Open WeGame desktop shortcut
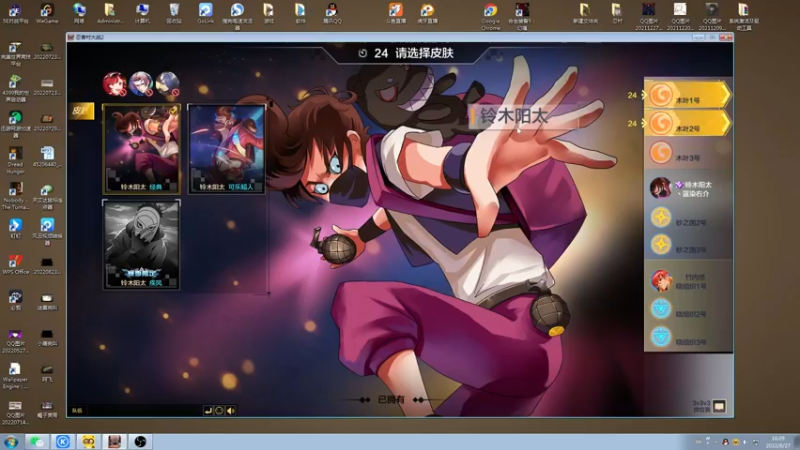The image size is (800, 450). pos(47,13)
